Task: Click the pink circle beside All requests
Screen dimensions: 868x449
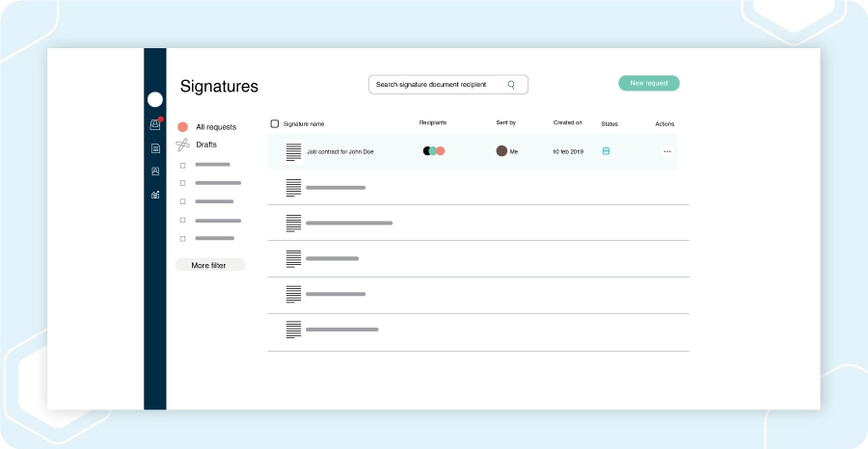Action: (182, 127)
